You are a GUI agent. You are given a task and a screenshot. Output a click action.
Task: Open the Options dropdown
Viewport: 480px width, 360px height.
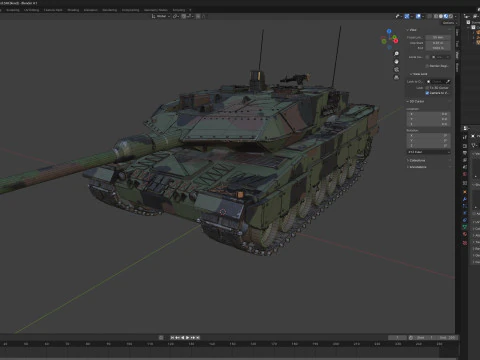(449, 23)
